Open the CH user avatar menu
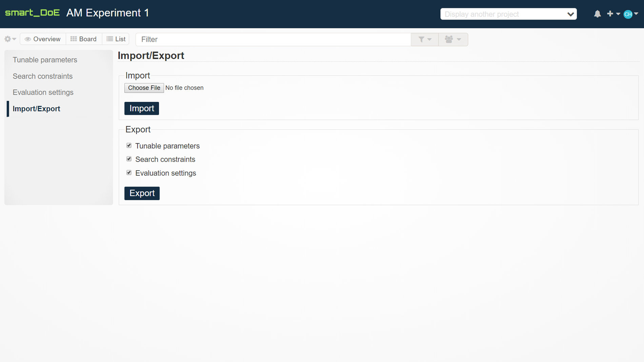Image resolution: width=644 pixels, height=362 pixels. coord(630,14)
